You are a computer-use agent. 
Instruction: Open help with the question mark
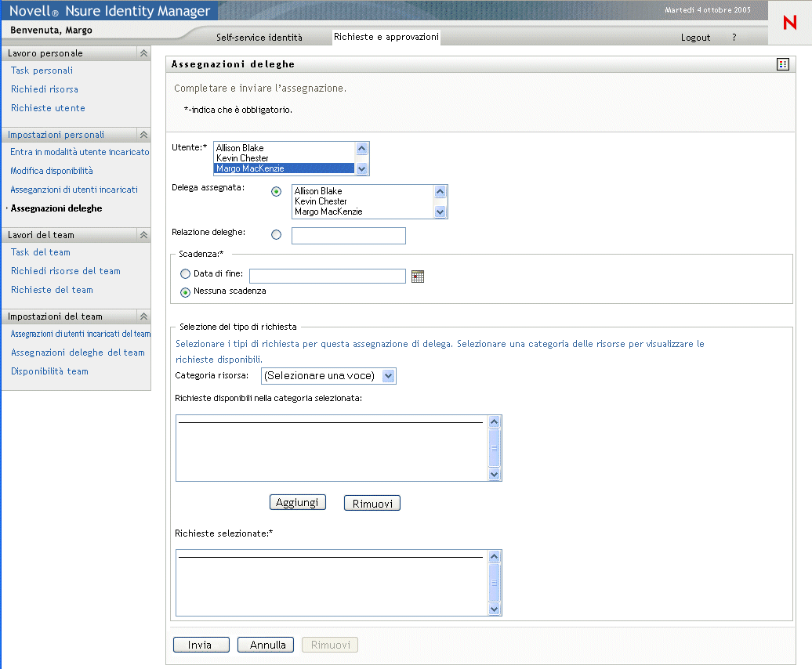tap(734, 38)
